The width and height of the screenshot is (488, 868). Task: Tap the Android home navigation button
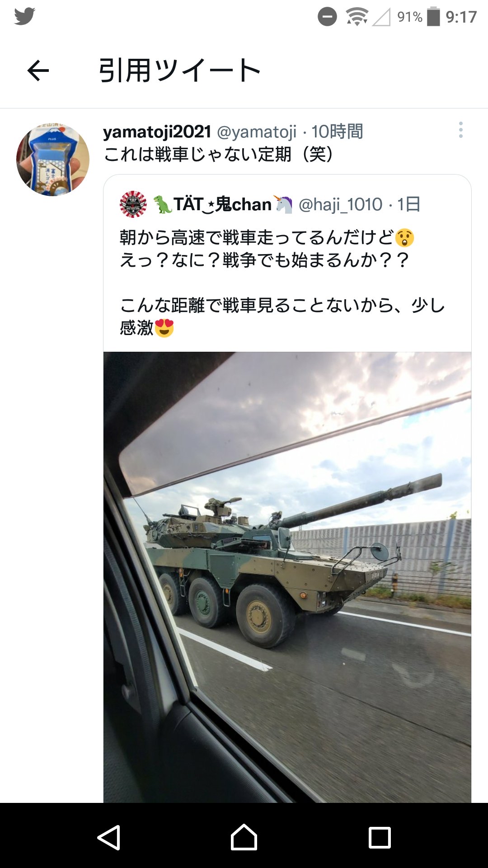tap(244, 837)
